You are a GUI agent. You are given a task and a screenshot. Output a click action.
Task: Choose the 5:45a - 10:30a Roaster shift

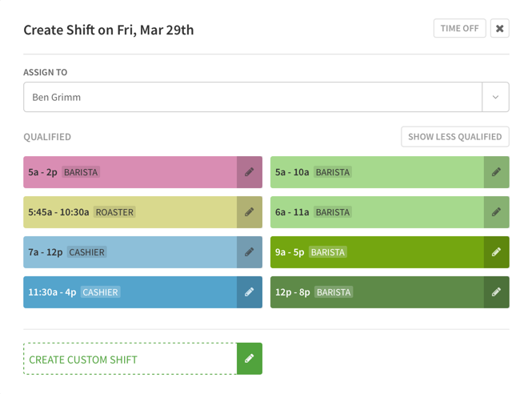pos(130,212)
